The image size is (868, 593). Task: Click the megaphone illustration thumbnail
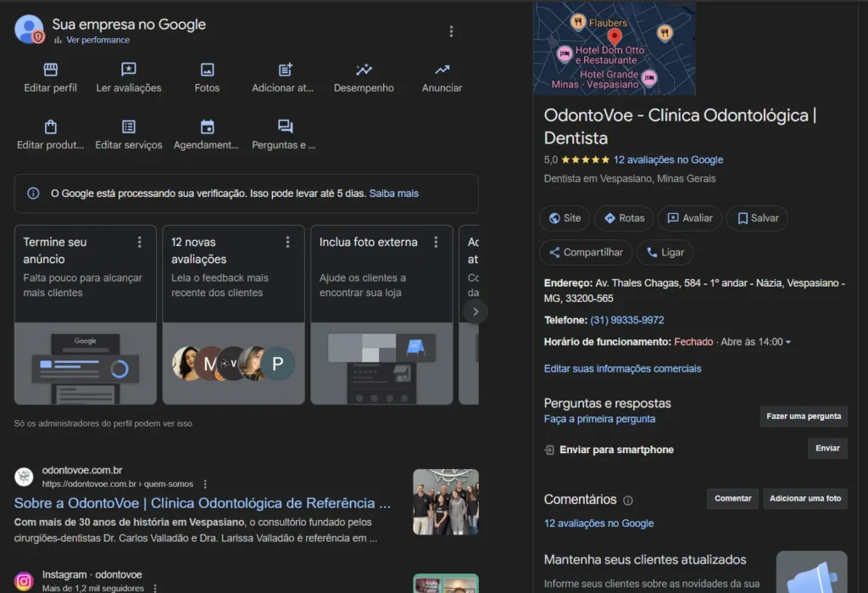[811, 572]
